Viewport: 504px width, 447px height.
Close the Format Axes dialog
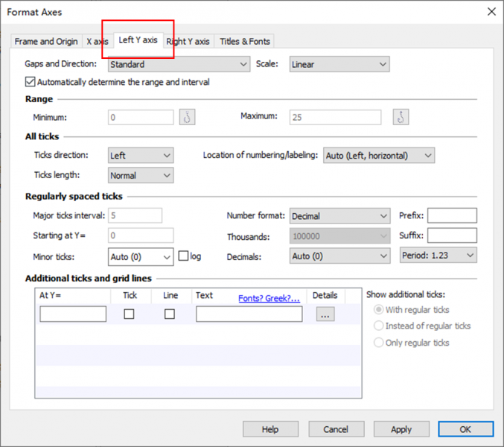click(x=491, y=11)
